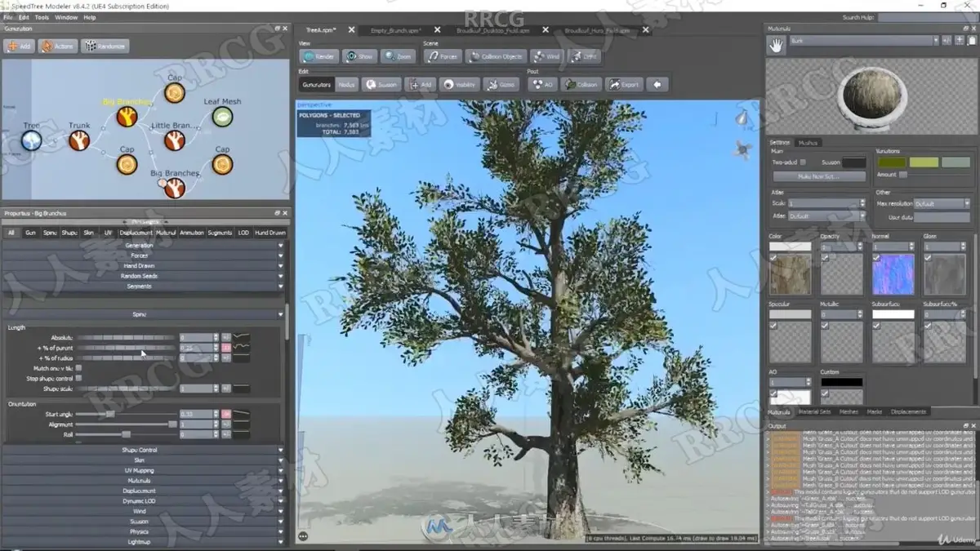The height and width of the screenshot is (551, 980).
Task: Click the Show view button
Action: [359, 56]
